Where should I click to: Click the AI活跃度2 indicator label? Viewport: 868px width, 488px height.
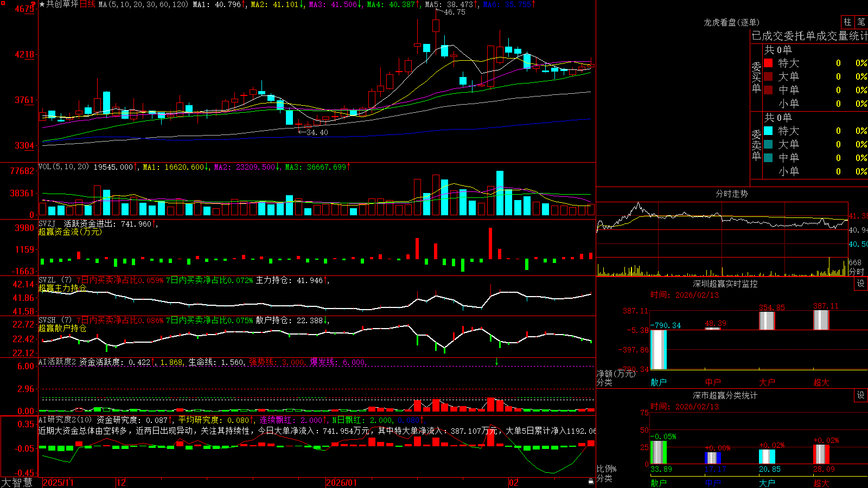[x=58, y=362]
